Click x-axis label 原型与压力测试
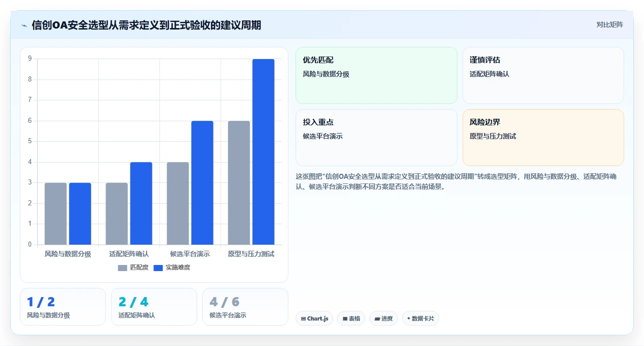The height and width of the screenshot is (346, 644). point(251,254)
